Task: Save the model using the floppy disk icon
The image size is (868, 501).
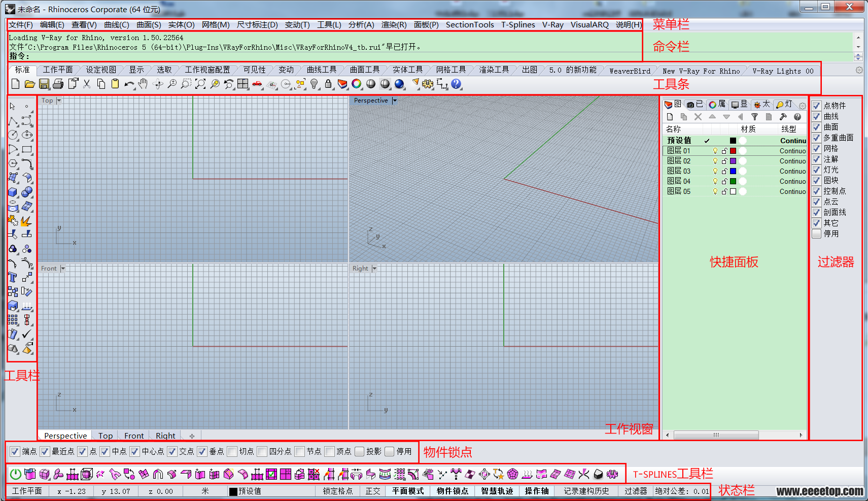Action: pyautogui.click(x=44, y=84)
